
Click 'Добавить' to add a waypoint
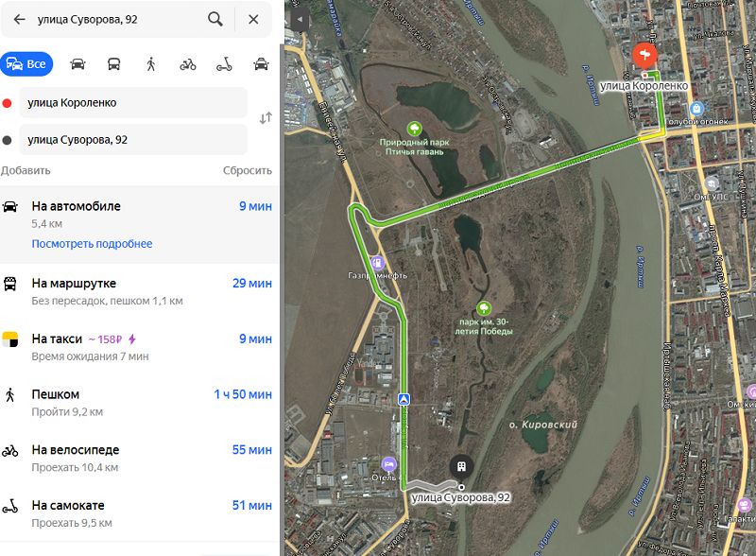pyautogui.click(x=26, y=170)
